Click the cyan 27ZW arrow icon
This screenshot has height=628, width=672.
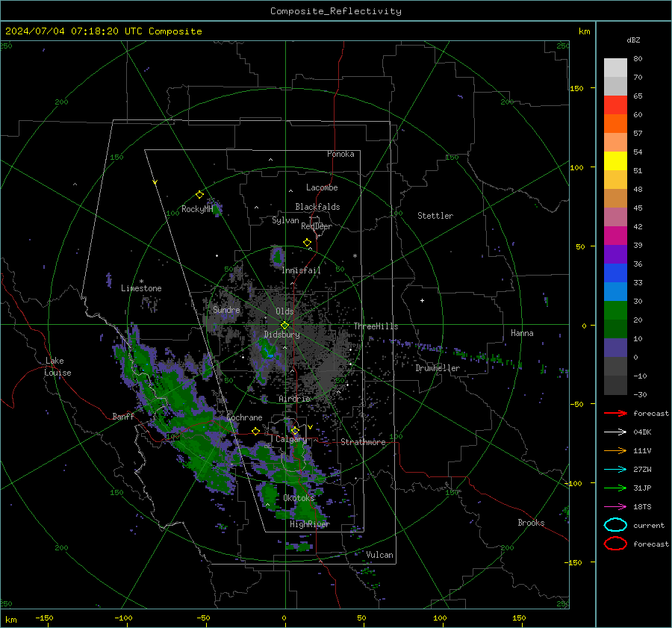[x=615, y=470]
